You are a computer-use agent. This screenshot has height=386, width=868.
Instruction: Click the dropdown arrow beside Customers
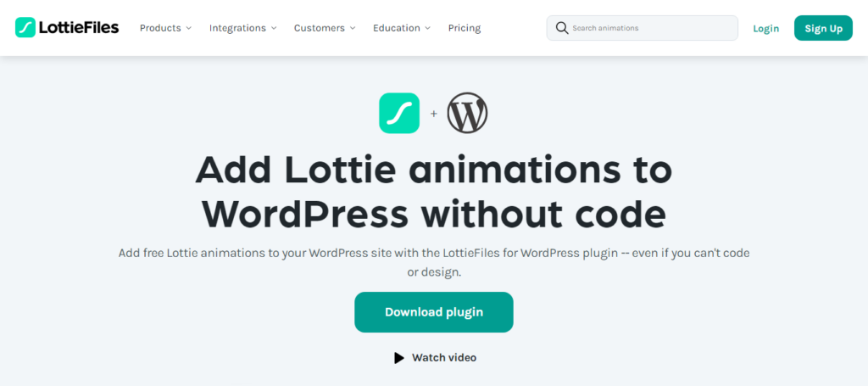pyautogui.click(x=353, y=29)
